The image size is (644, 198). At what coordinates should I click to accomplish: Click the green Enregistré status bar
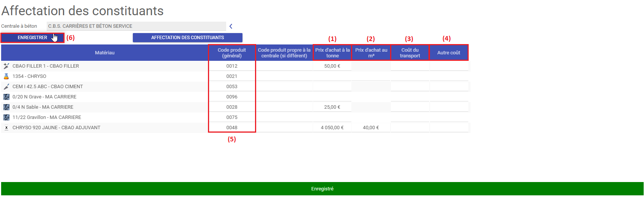click(322, 189)
